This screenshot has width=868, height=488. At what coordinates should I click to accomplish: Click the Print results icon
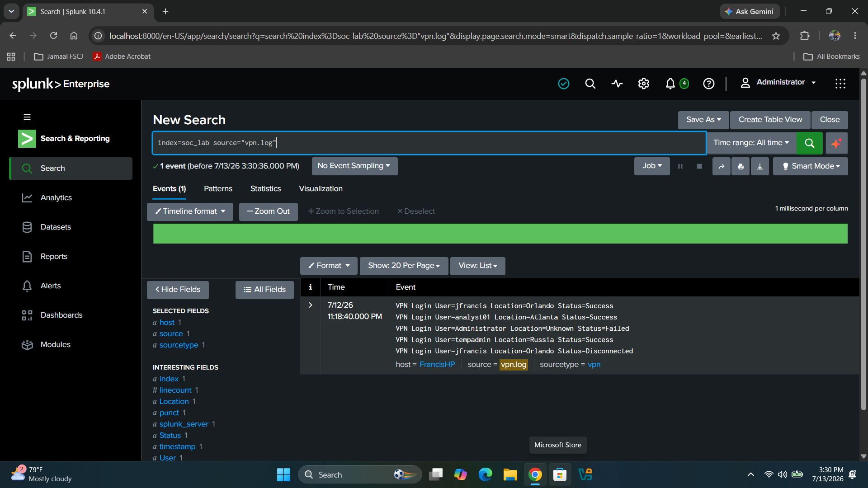point(741,166)
